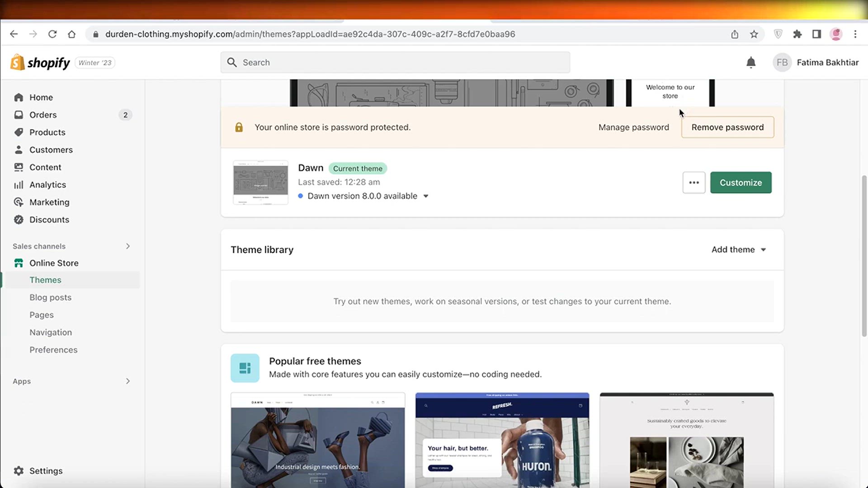The image size is (868, 488).
Task: Click the browser forward arrow
Action: pyautogui.click(x=33, y=34)
